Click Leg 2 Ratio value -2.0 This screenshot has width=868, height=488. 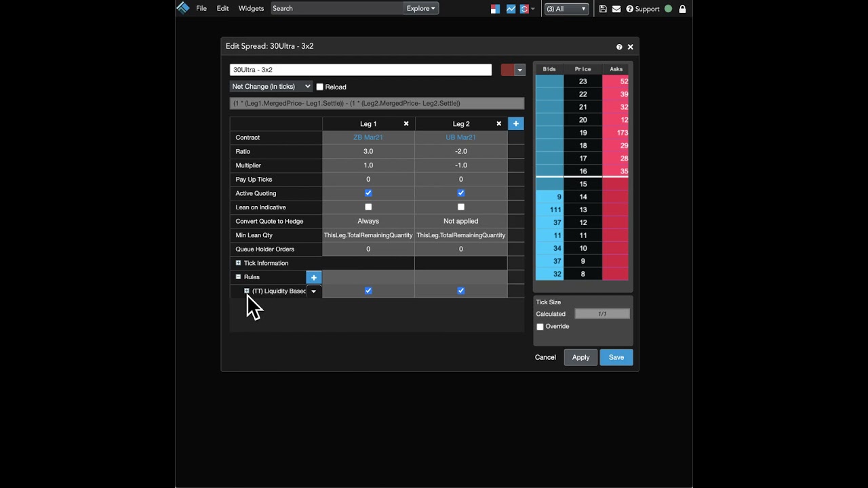tap(461, 151)
